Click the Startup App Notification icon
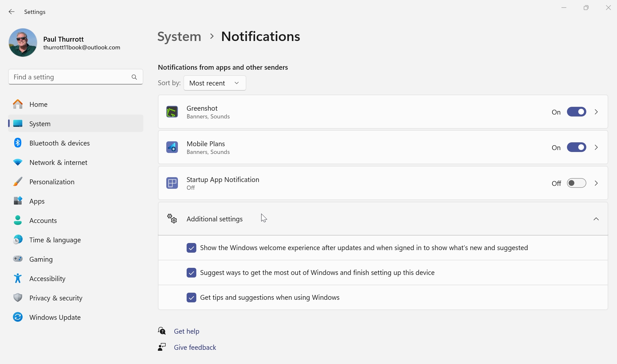Viewport: 617px width, 364px height. pyautogui.click(x=172, y=183)
